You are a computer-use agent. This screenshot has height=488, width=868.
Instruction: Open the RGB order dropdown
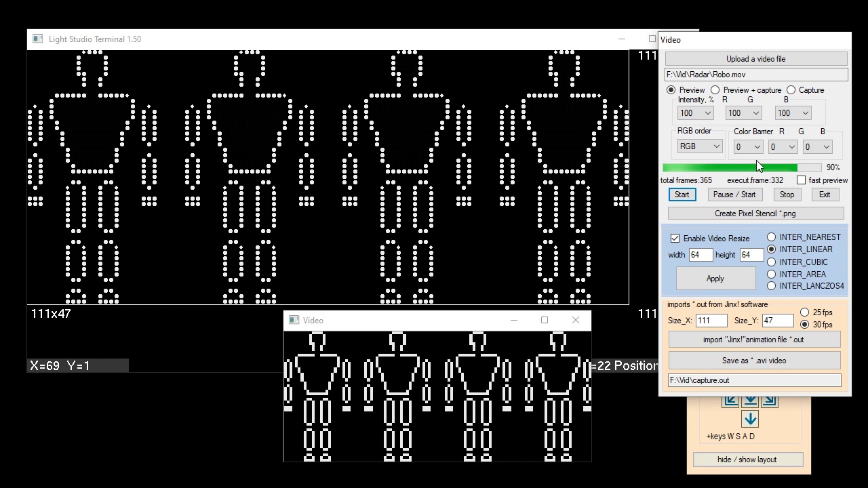tap(700, 146)
